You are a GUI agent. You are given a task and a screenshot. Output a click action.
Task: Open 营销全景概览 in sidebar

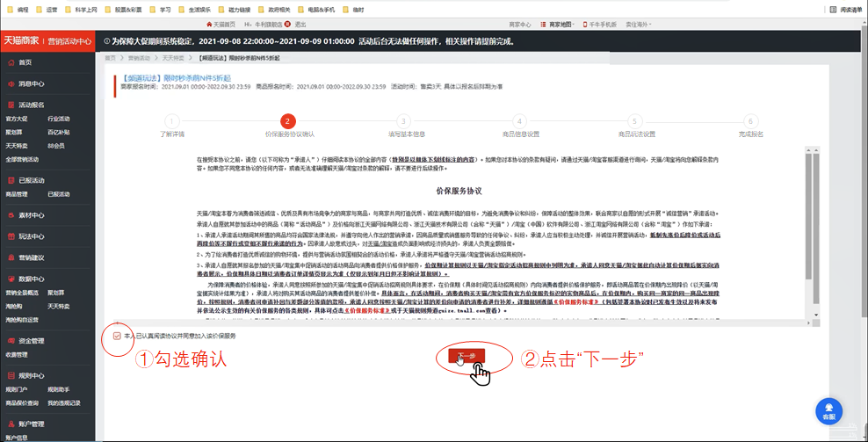[x=22, y=293]
